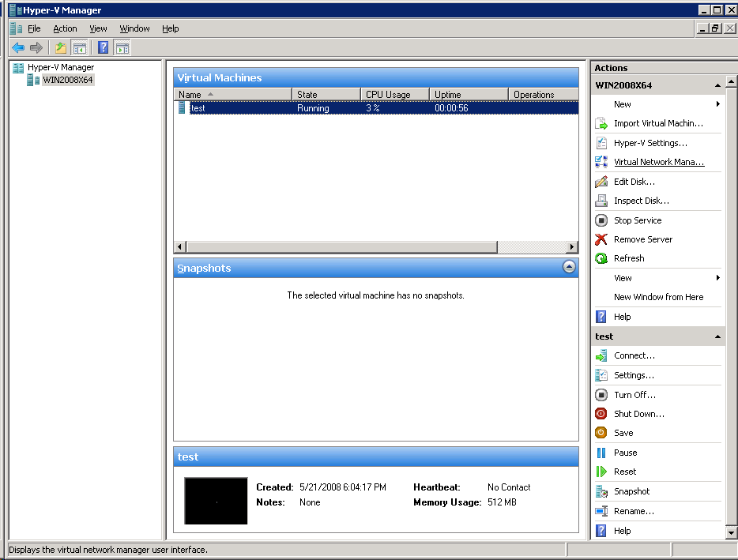Select the Hyper-V Manager root tree node

coord(61,67)
